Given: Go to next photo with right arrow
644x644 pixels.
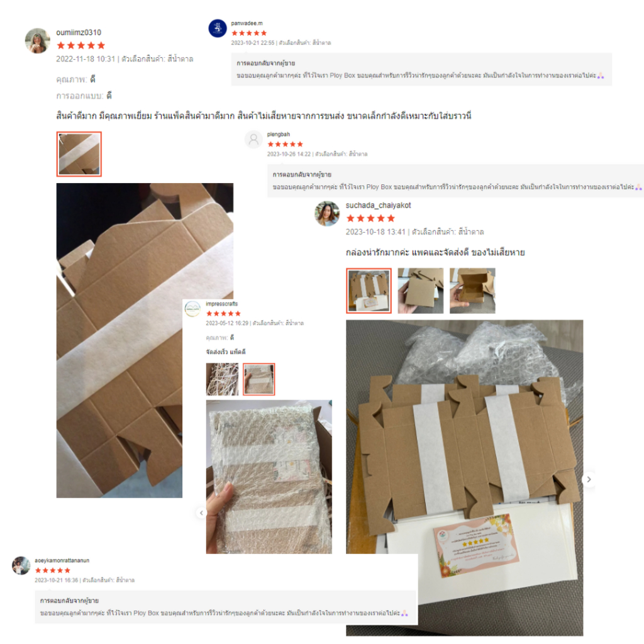Looking at the screenshot, I should tap(589, 479).
